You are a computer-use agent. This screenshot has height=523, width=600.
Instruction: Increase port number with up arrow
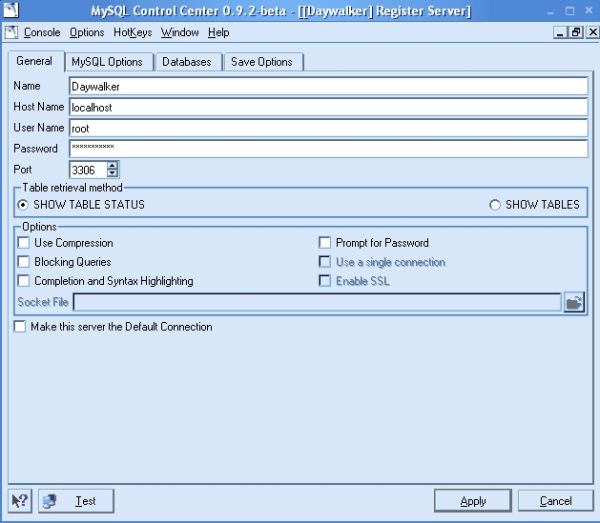112,165
